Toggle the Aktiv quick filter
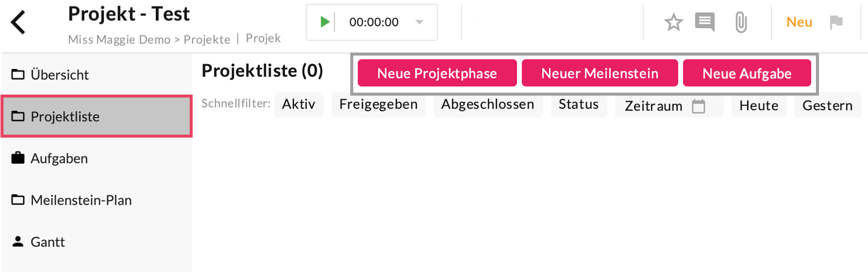This screenshot has height=272, width=868. (x=299, y=105)
